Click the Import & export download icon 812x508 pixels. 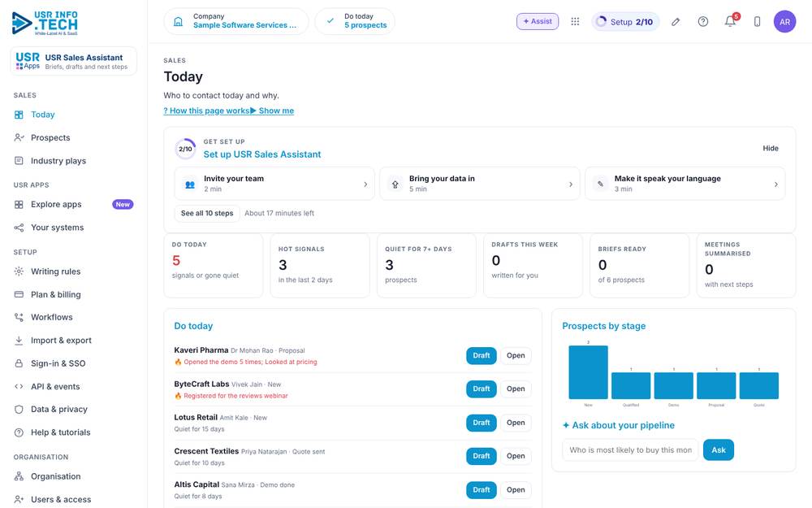pyautogui.click(x=19, y=341)
